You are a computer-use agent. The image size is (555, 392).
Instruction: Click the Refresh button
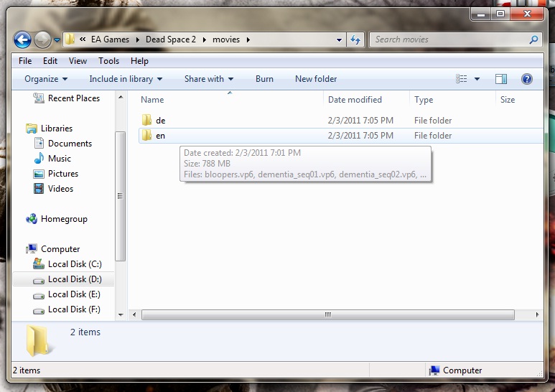[355, 39]
